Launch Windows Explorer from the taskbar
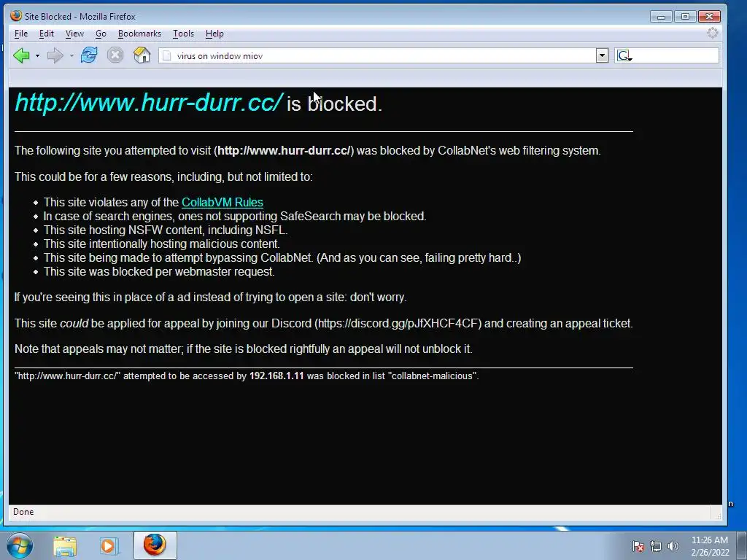 [65, 545]
